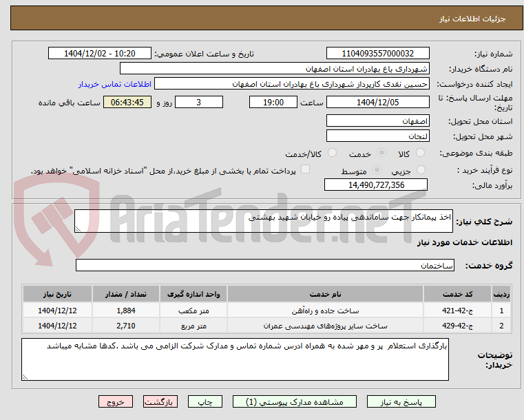This screenshot has height=420, width=524.
Task: Click the نام خدمت column header
Action: (x=325, y=295)
